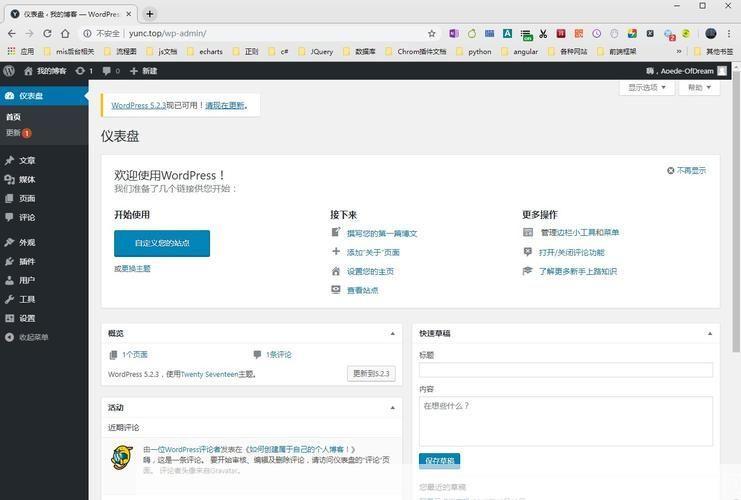This screenshot has height=500, width=741.
Task: Click 打开/关闭评论功能 link
Action: pos(572,252)
